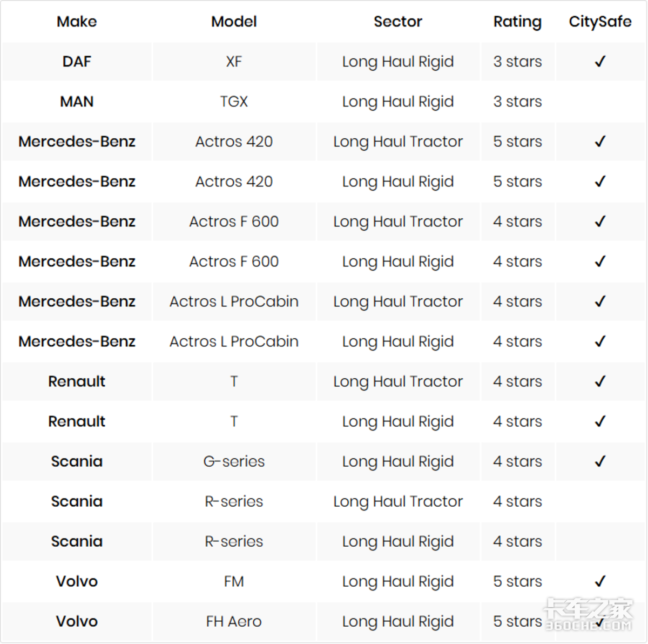Click the checkmark in the Renault T Long Haul Tractor row
Screen dimensions: 648x644
[x=600, y=381]
